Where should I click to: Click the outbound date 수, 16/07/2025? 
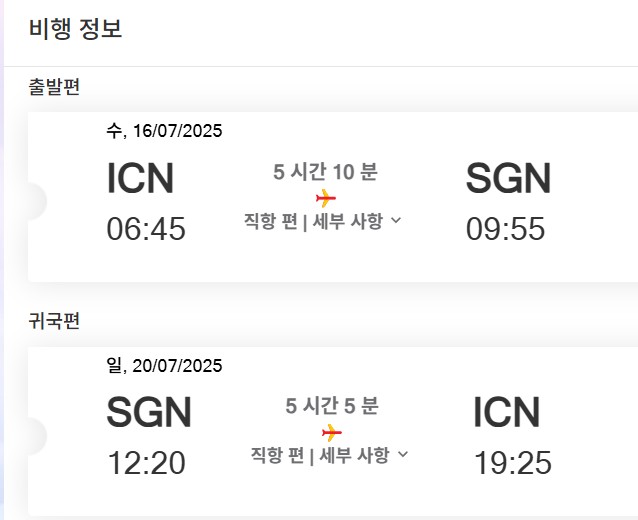pyautogui.click(x=164, y=131)
